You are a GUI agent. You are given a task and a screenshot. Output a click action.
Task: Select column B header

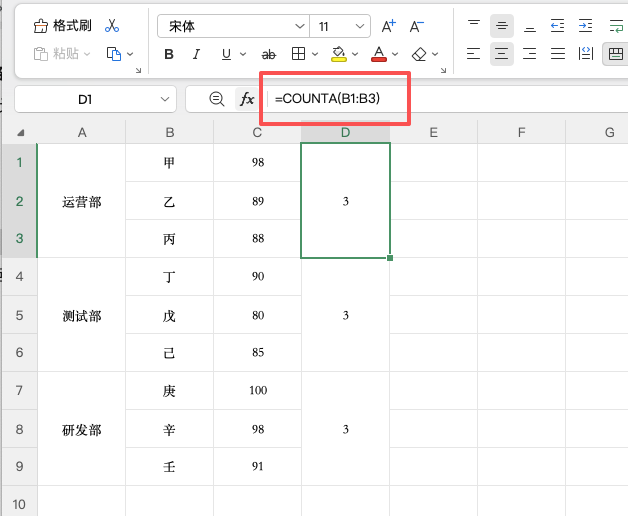[x=169, y=132]
